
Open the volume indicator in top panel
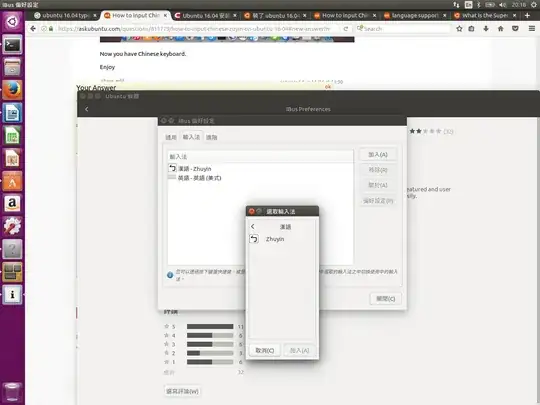503,5
